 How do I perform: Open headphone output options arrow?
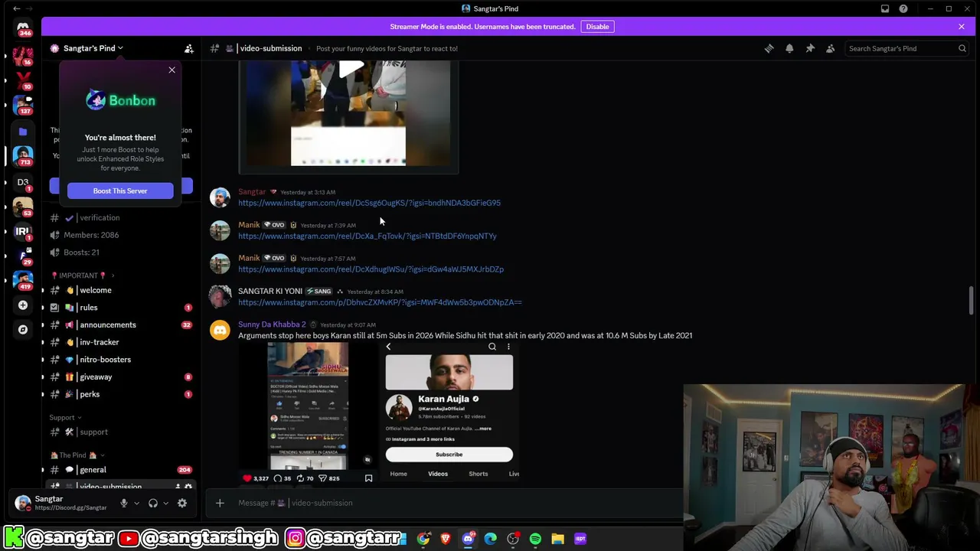165,503
